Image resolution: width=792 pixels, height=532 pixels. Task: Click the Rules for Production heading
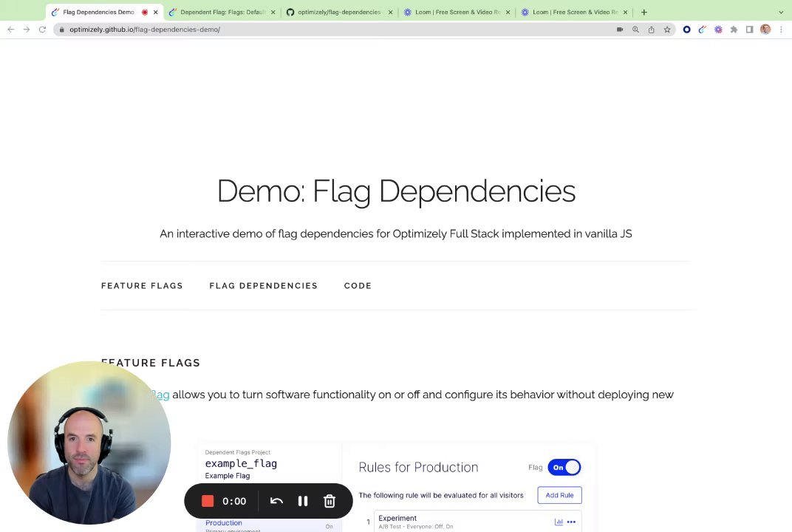(418, 467)
